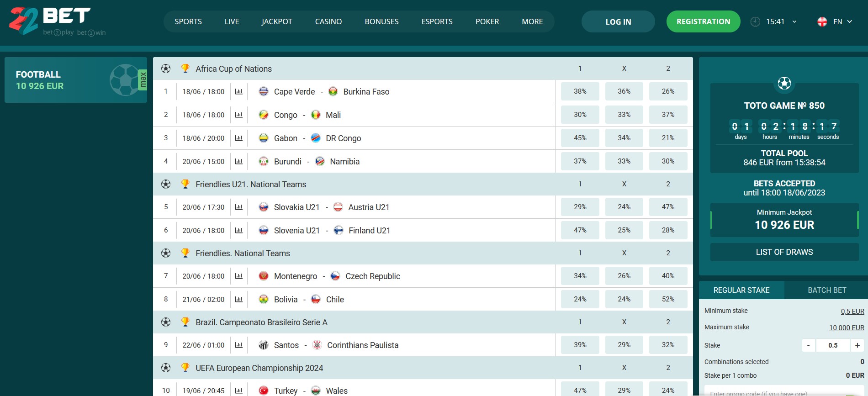868x396 pixels.
Task: Click football icon beside Africa Cup of Nations
Action: coord(166,69)
